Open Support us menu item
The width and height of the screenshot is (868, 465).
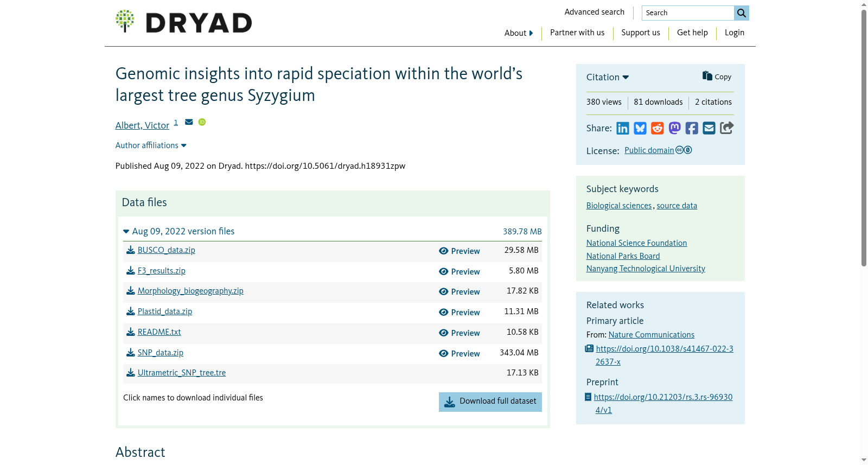point(641,33)
